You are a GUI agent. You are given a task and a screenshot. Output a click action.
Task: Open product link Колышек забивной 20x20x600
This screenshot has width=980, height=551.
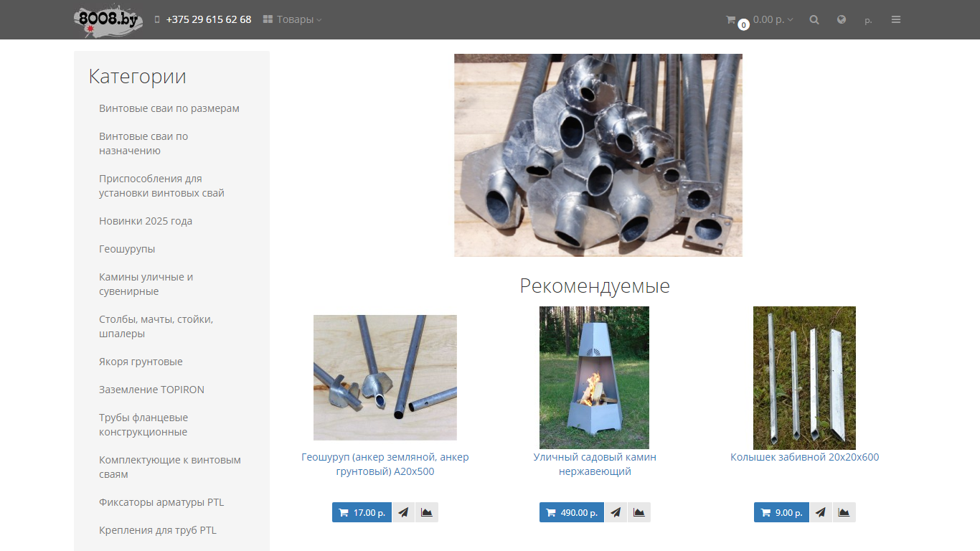[x=804, y=457]
